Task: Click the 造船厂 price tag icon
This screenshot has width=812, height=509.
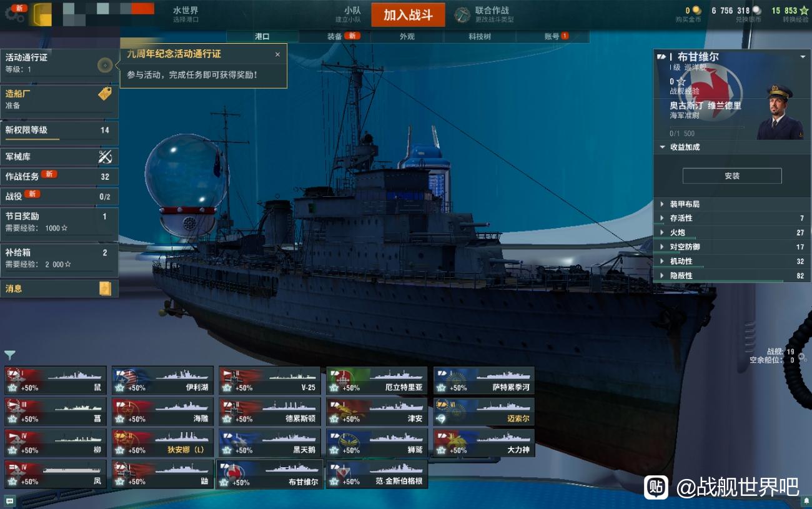Action: click(x=105, y=94)
